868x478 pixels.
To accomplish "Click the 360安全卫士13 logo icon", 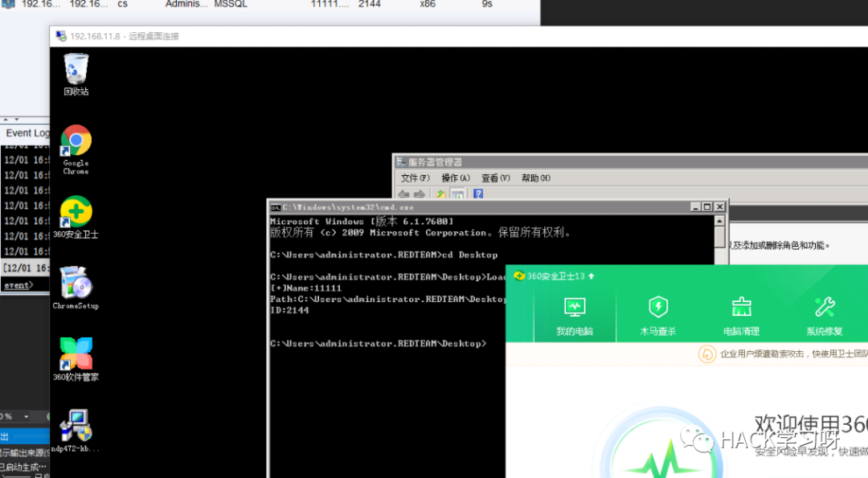I will coord(519,276).
